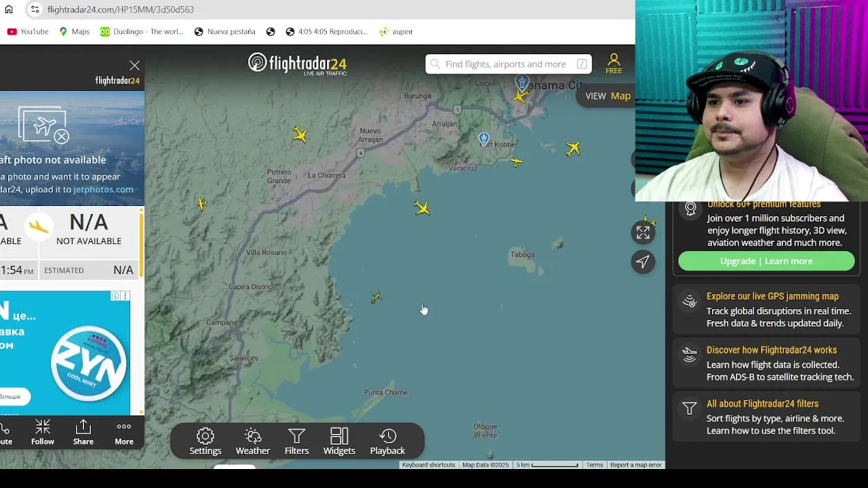
Task: Open the 4:05 Reproduci... bookmark
Action: pyautogui.click(x=326, y=31)
